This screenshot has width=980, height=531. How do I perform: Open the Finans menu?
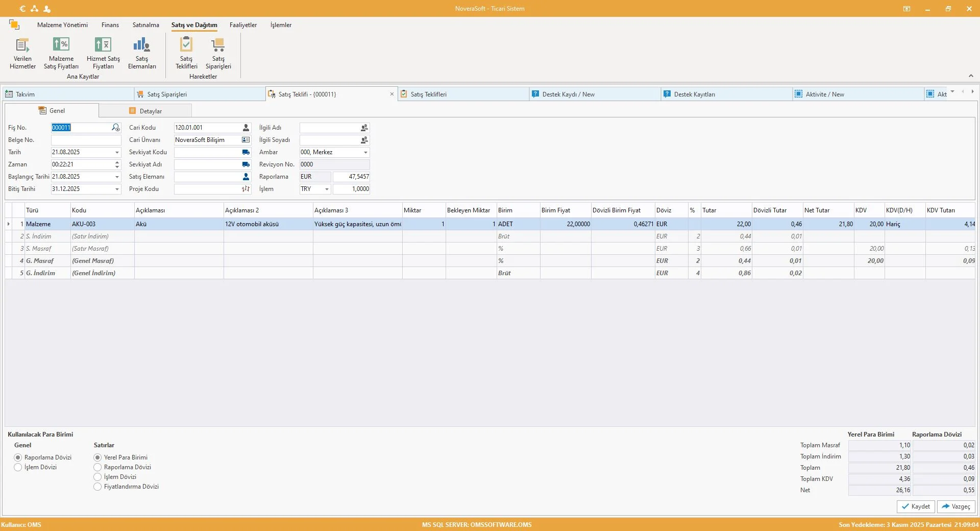point(110,25)
